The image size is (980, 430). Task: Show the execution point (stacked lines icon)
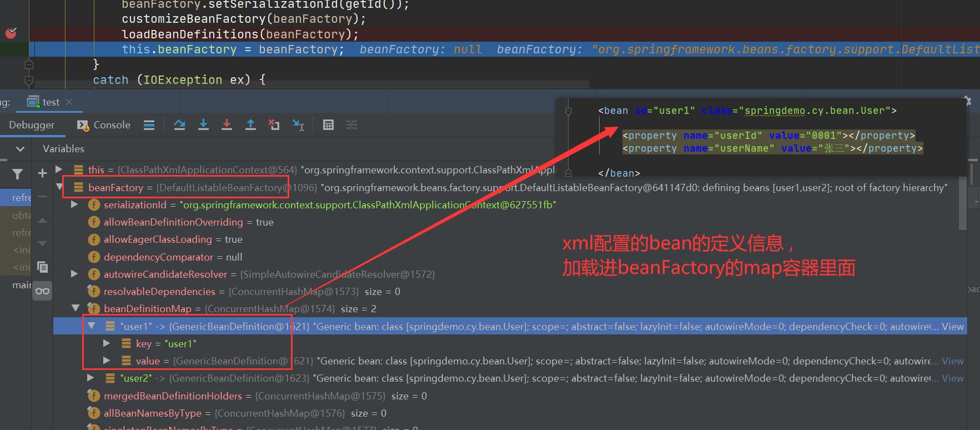(149, 125)
